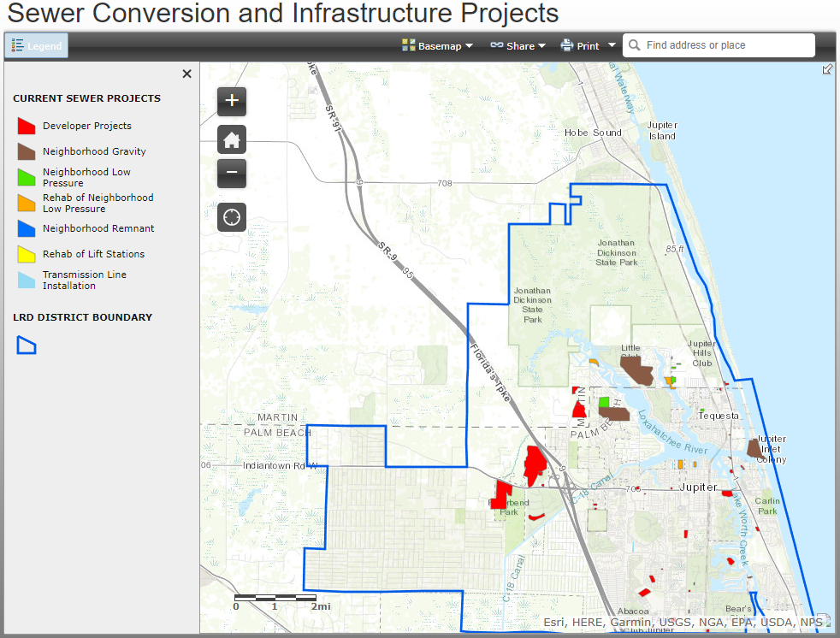Viewport: 840px width, 638px height.
Task: Click the green low pressure square polygon
Action: (x=604, y=402)
